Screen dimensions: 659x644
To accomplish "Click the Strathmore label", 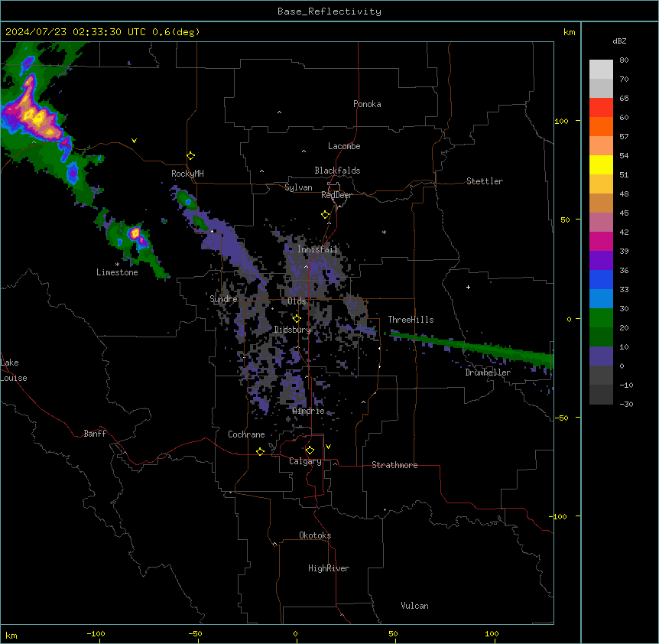I will point(394,465).
